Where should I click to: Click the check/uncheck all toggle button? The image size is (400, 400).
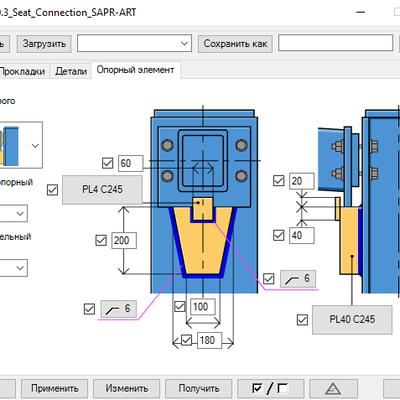point(270,388)
